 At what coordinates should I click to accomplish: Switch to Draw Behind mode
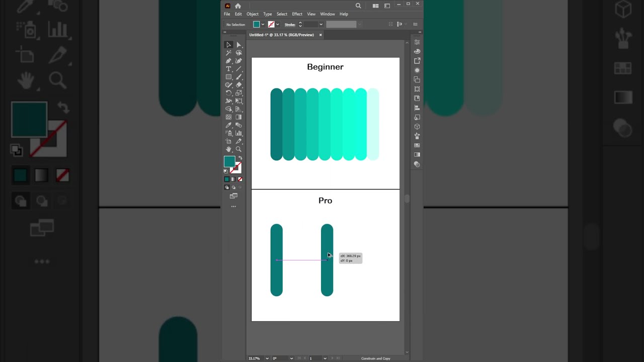point(233,187)
